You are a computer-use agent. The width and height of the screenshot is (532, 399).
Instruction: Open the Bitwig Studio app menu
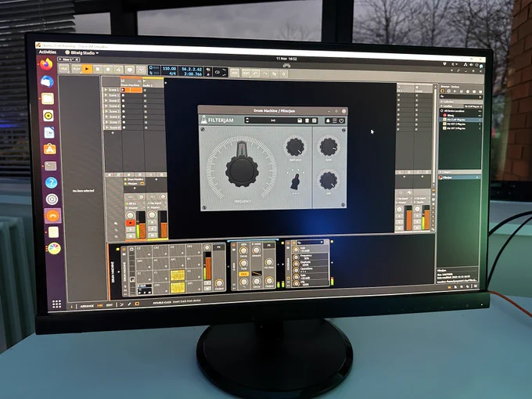[x=82, y=53]
